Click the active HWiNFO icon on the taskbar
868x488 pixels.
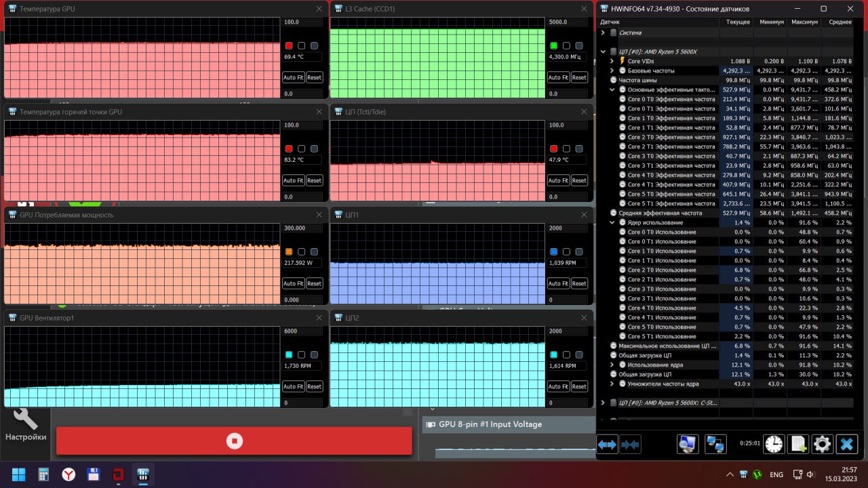coord(143,474)
